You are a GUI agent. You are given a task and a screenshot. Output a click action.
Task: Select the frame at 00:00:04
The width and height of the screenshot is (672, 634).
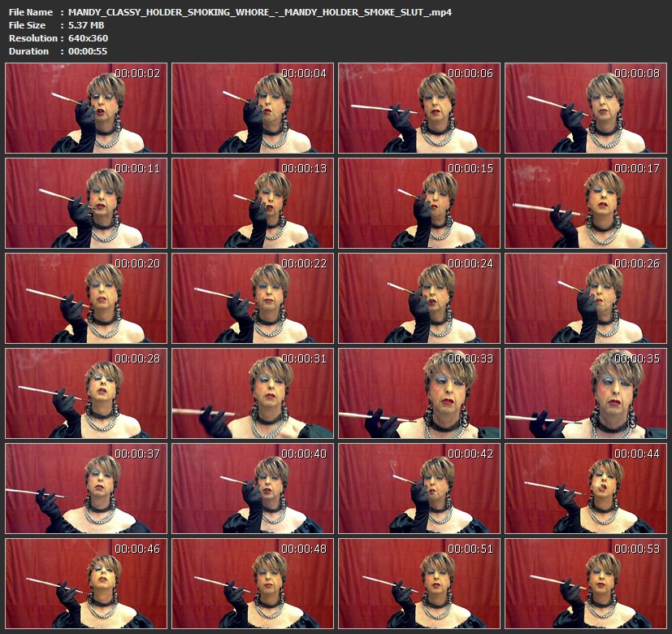252,108
